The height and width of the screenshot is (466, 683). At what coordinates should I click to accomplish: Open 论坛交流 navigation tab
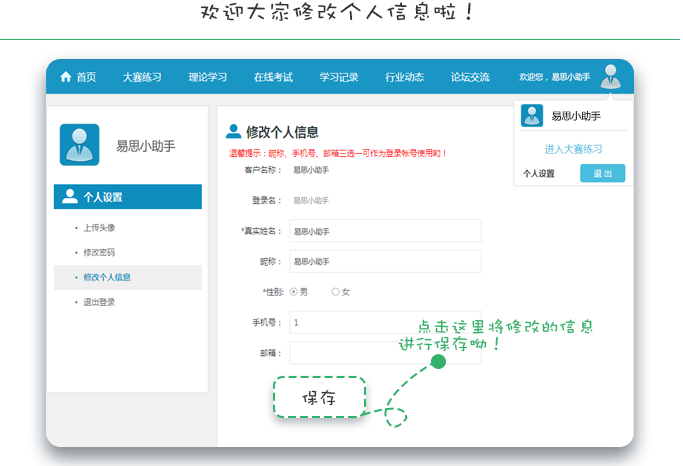coord(470,77)
